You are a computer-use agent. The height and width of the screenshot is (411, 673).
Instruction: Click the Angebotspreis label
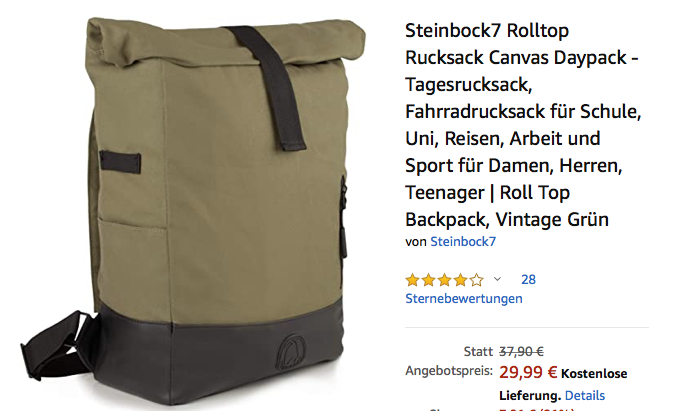pyautogui.click(x=449, y=371)
